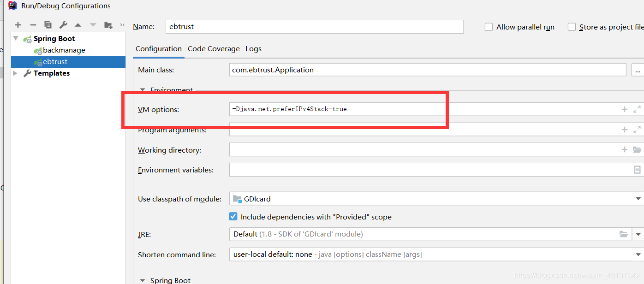The width and height of the screenshot is (644, 284).
Task: Collapse Spring Boot settings section
Action: tap(143, 280)
